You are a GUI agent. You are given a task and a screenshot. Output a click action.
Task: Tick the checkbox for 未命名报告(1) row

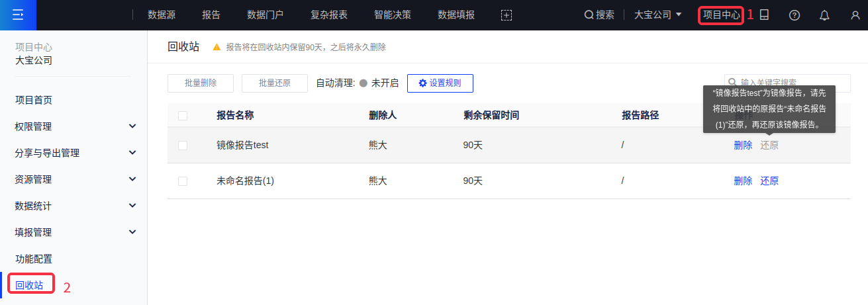coord(183,181)
